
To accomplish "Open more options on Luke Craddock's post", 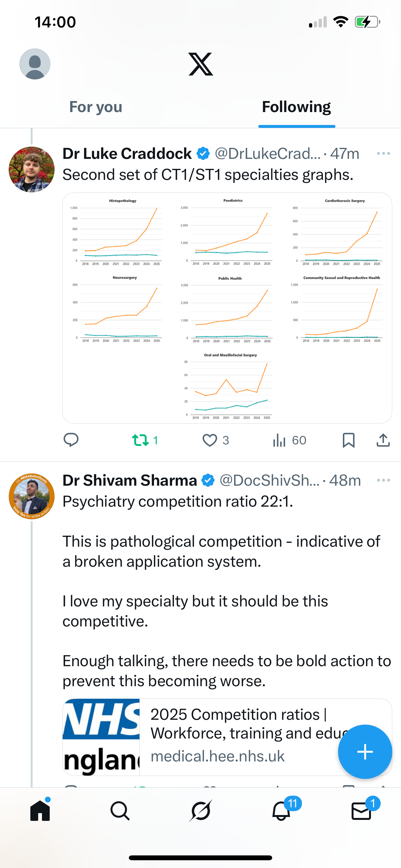I will point(383,154).
